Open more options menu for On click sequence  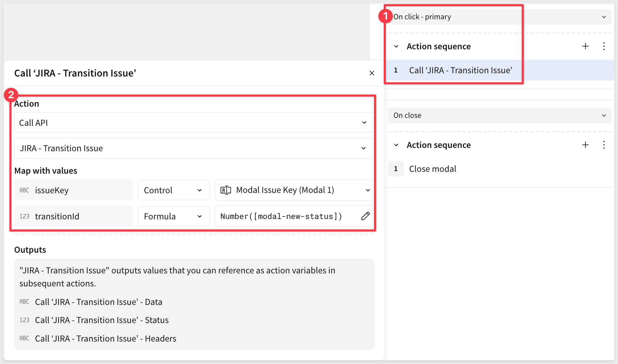tap(603, 46)
